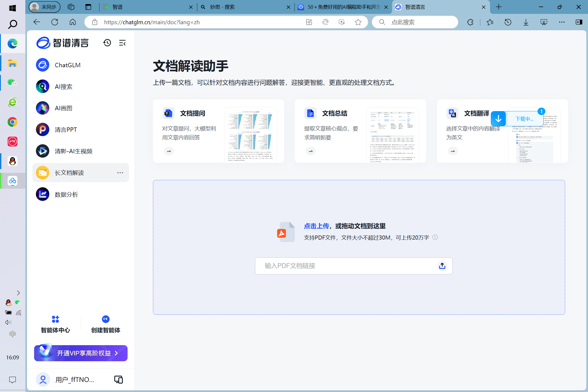Open AI画图 in the sidebar
The height and width of the screenshot is (392, 588).
click(x=81, y=108)
